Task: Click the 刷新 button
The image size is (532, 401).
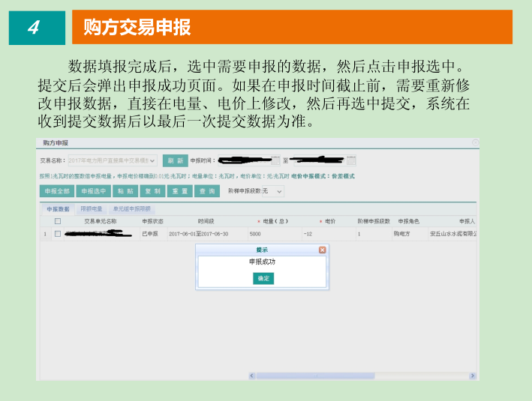Action: pos(175,160)
